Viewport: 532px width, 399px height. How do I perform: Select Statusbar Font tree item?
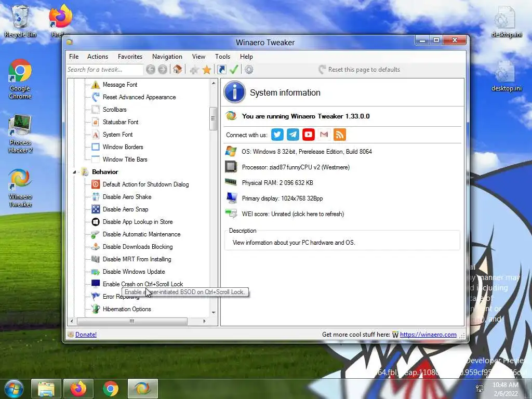click(121, 122)
